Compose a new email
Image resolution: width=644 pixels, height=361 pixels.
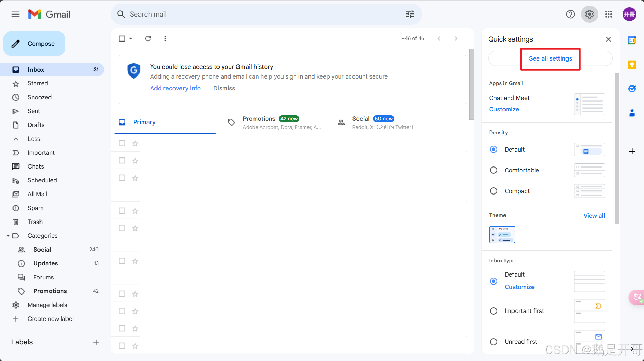pos(34,44)
